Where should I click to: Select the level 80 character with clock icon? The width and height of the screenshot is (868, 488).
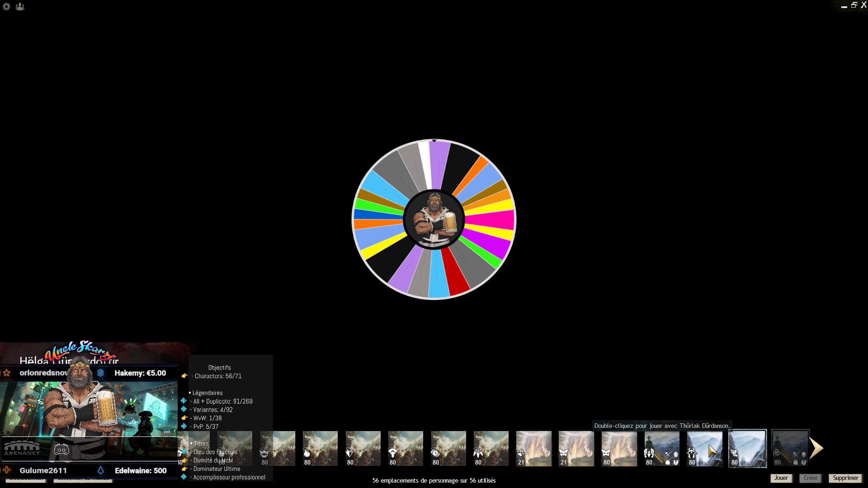point(448,448)
